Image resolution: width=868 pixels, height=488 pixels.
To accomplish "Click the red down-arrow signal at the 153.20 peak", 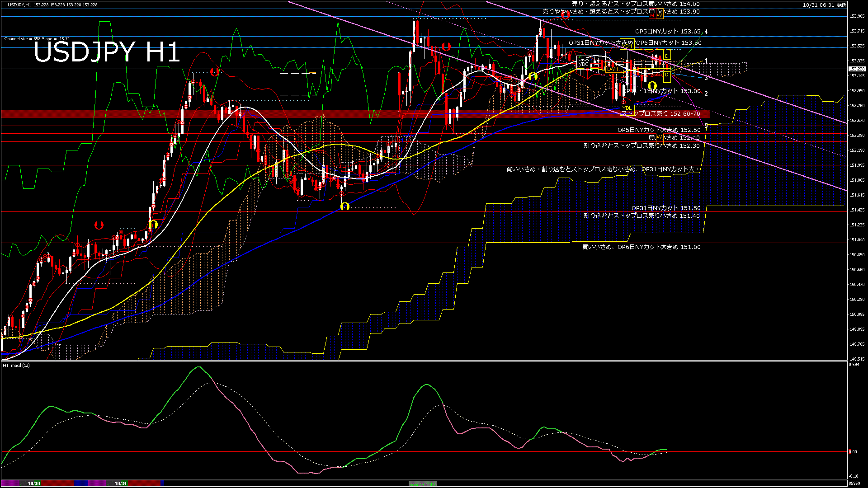I will pos(215,72).
